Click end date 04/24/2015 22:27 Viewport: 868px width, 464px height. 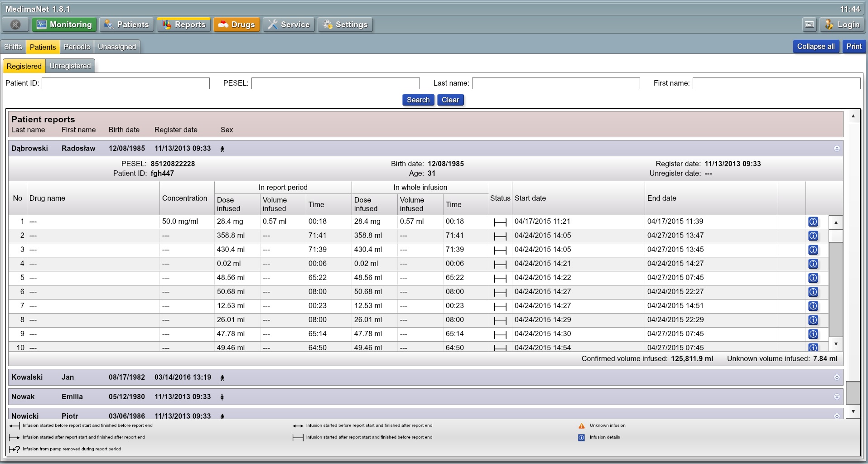click(x=675, y=292)
